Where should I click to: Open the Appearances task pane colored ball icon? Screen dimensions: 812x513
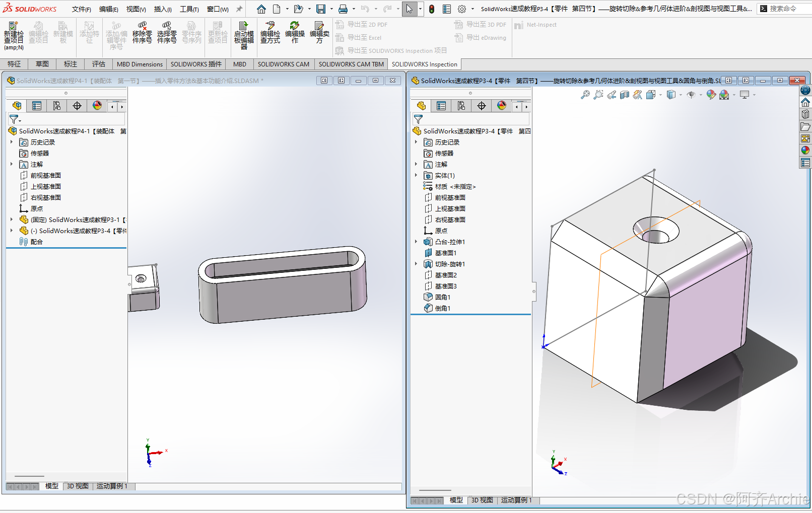click(805, 150)
